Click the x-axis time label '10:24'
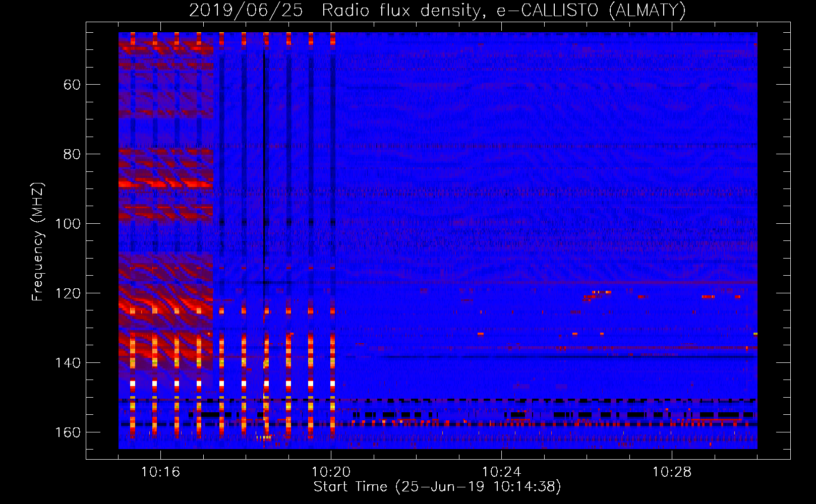816x504 pixels. click(x=501, y=472)
